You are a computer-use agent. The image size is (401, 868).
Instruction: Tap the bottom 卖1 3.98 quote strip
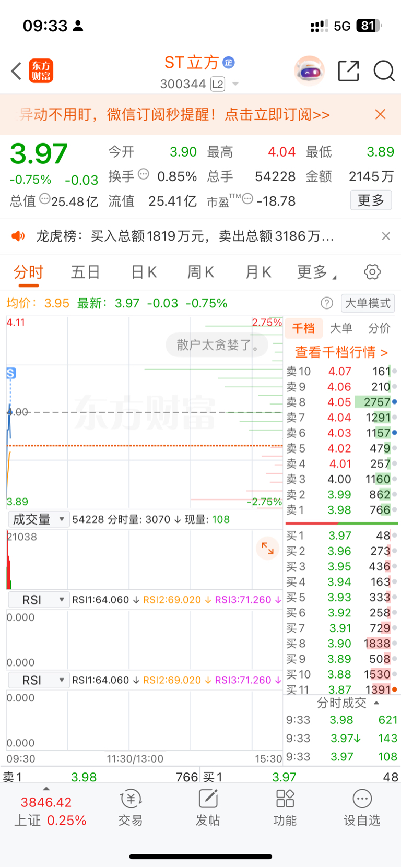tap(100, 777)
